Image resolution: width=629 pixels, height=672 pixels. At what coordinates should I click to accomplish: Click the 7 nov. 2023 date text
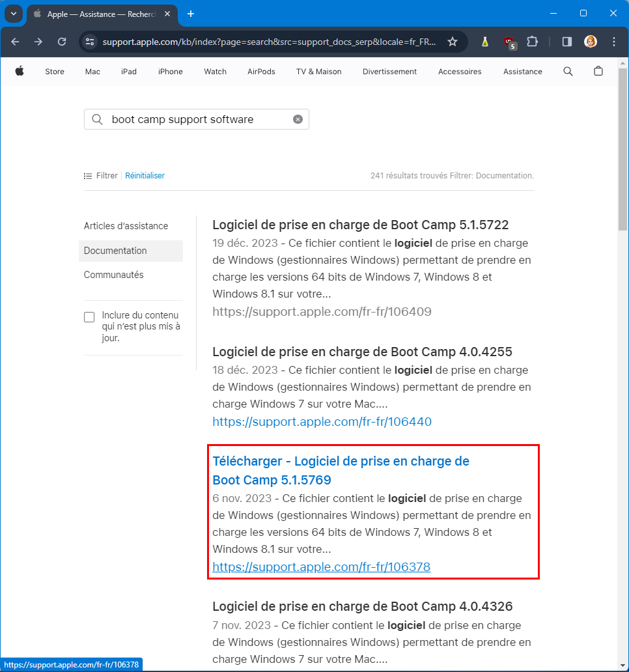(242, 625)
